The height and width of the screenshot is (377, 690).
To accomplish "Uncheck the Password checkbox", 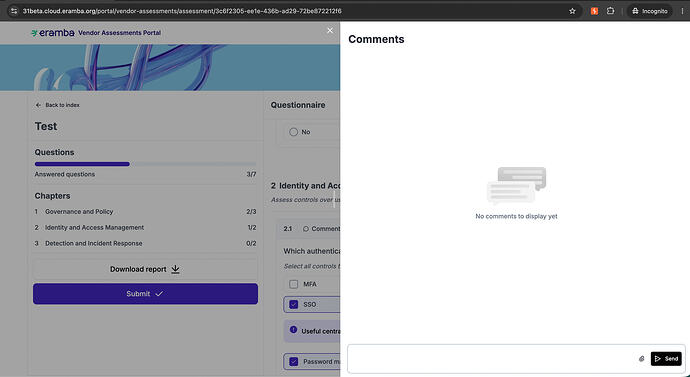I will pyautogui.click(x=294, y=362).
